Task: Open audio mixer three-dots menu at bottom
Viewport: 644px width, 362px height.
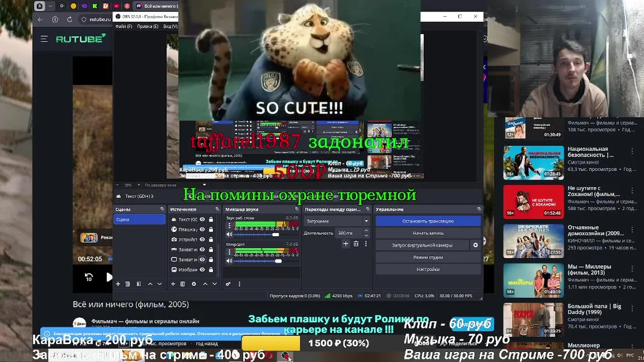Action: pos(239,284)
